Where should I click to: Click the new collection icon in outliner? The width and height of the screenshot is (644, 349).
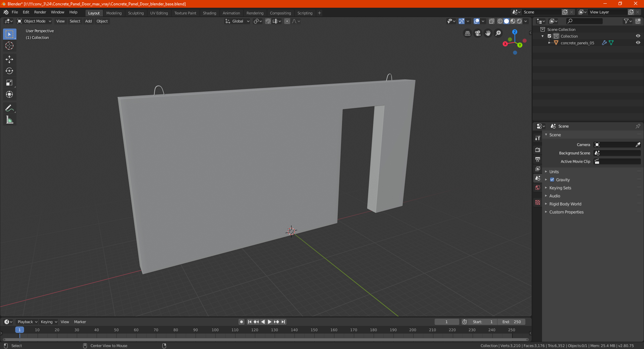638,21
